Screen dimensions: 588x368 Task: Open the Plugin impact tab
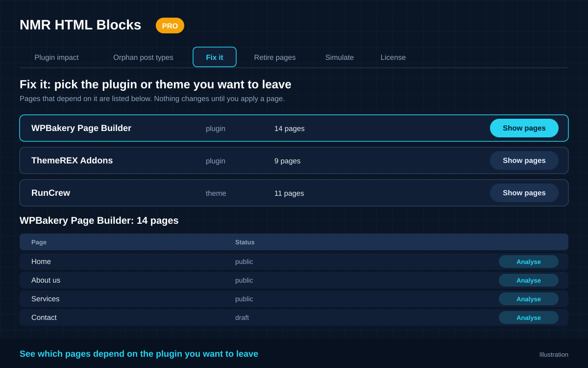point(56,57)
